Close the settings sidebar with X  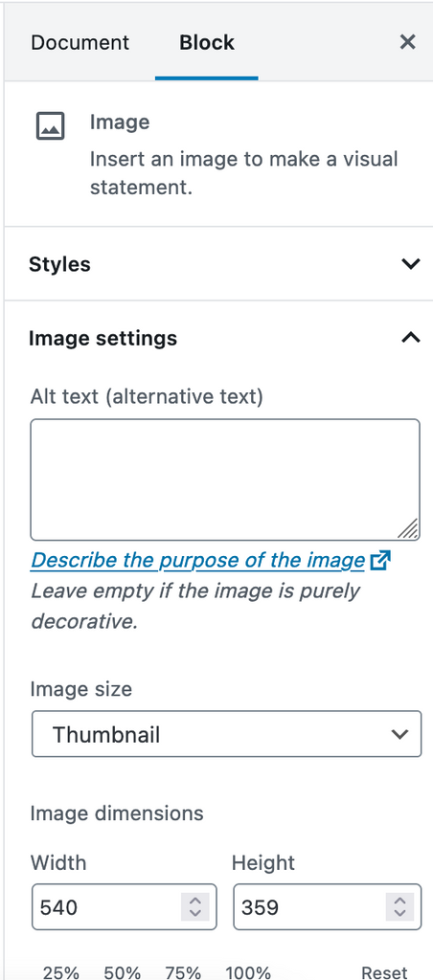coord(407,42)
